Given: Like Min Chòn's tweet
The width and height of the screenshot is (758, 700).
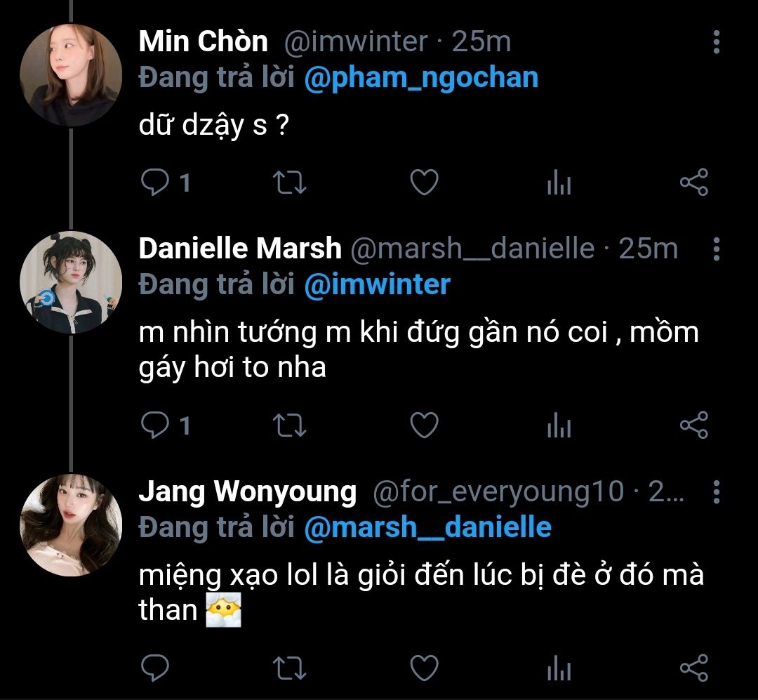Looking at the screenshot, I should pos(424,183).
